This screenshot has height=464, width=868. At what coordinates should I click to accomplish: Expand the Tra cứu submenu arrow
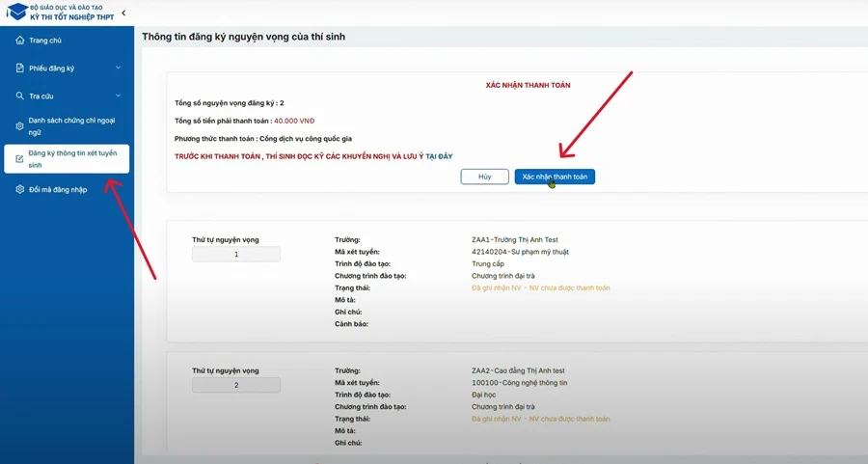tap(118, 96)
